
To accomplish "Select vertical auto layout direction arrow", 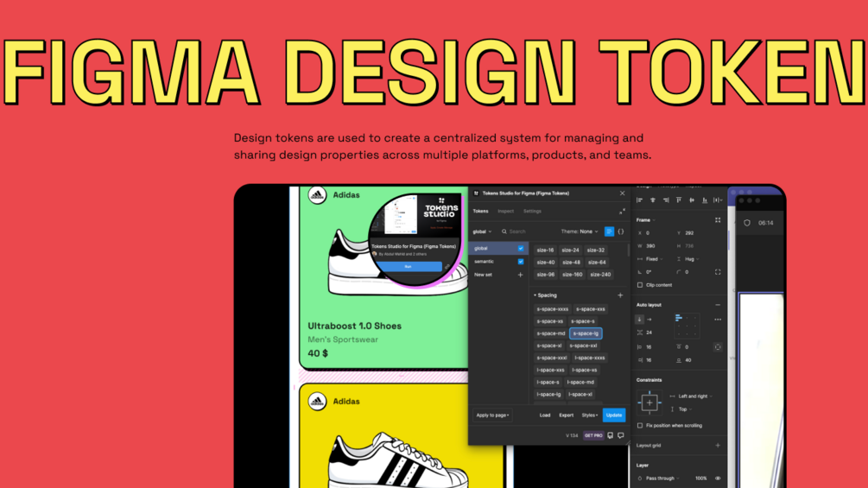I will [x=639, y=320].
